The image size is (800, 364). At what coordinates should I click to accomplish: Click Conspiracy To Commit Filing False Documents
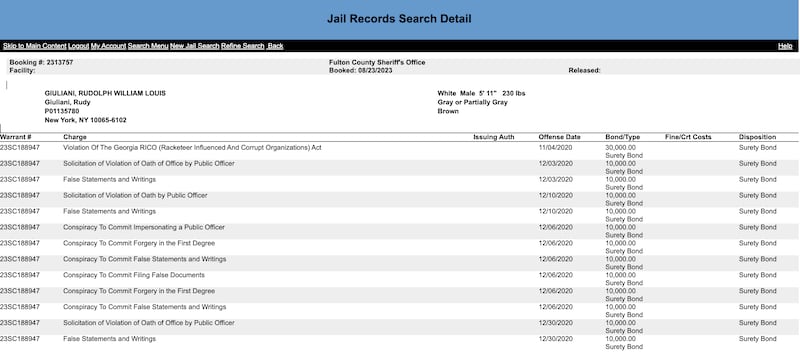pos(134,275)
